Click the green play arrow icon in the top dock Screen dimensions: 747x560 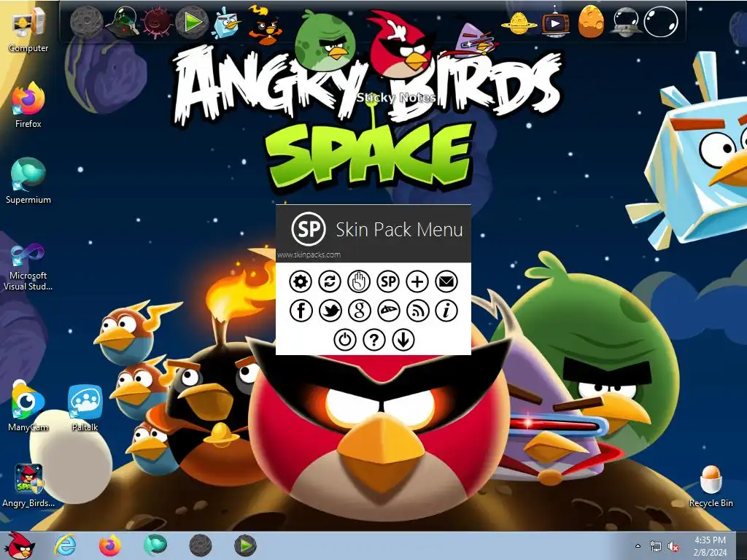point(192,22)
